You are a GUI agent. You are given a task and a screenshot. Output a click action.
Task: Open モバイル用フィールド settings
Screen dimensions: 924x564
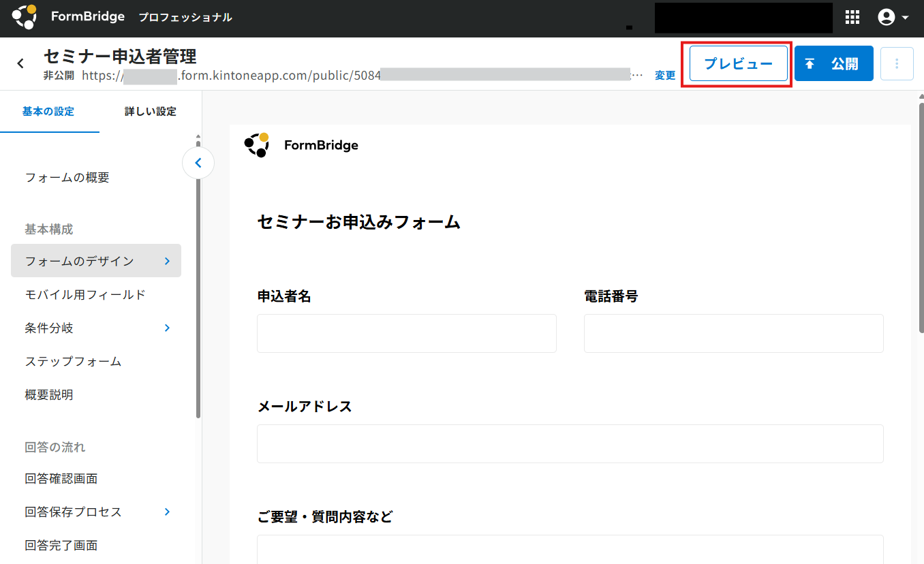tap(85, 294)
